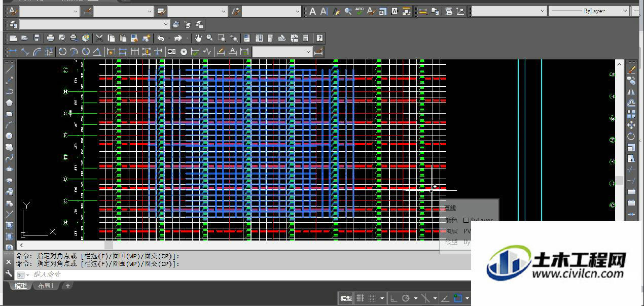Open the table style dropdown
This screenshot has height=306, width=644.
pos(197,11)
